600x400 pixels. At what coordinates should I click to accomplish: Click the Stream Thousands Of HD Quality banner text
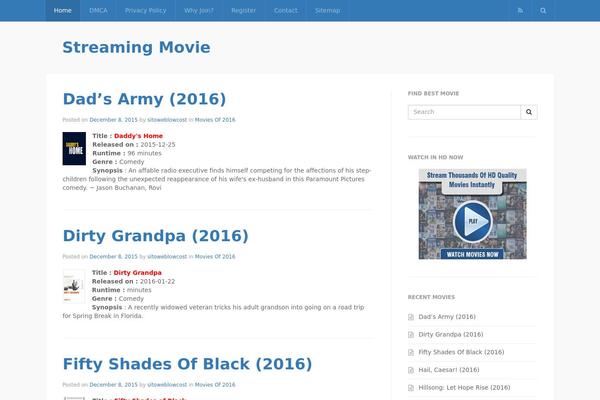tap(472, 180)
